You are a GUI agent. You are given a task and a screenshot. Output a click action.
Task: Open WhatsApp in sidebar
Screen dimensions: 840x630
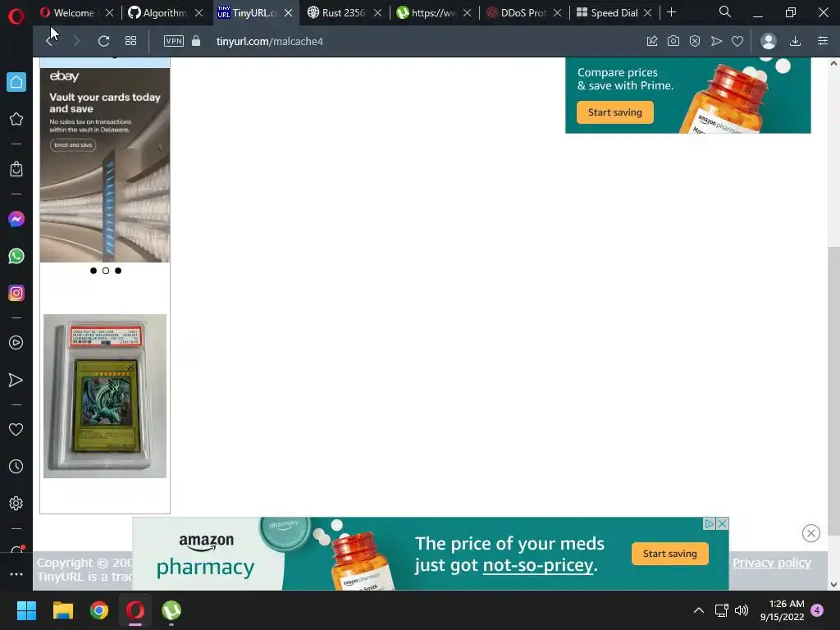pyautogui.click(x=16, y=256)
